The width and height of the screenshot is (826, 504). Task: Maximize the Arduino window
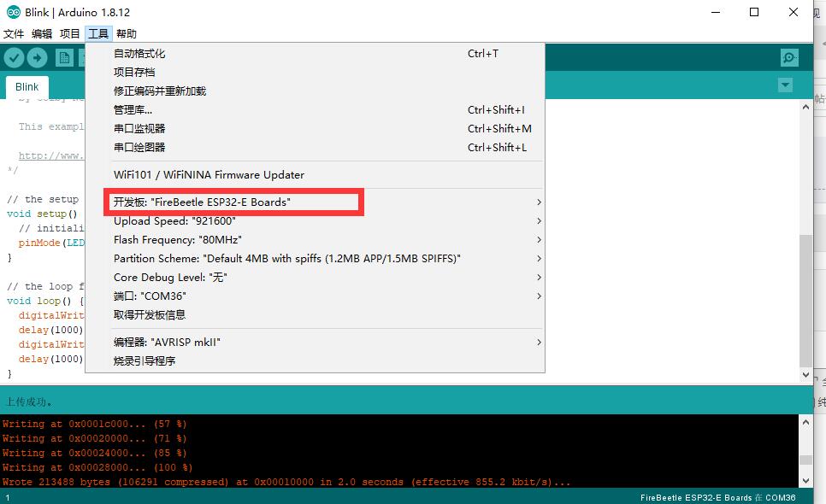[754, 12]
